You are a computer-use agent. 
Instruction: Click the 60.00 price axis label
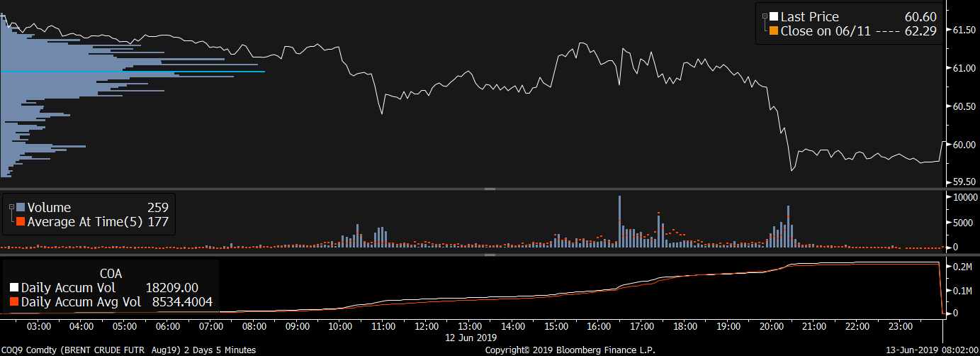click(964, 145)
